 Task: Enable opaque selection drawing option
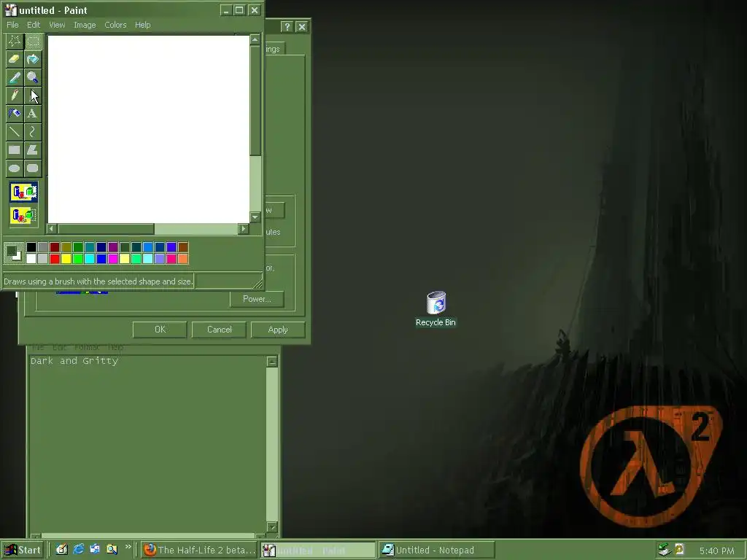(23, 192)
